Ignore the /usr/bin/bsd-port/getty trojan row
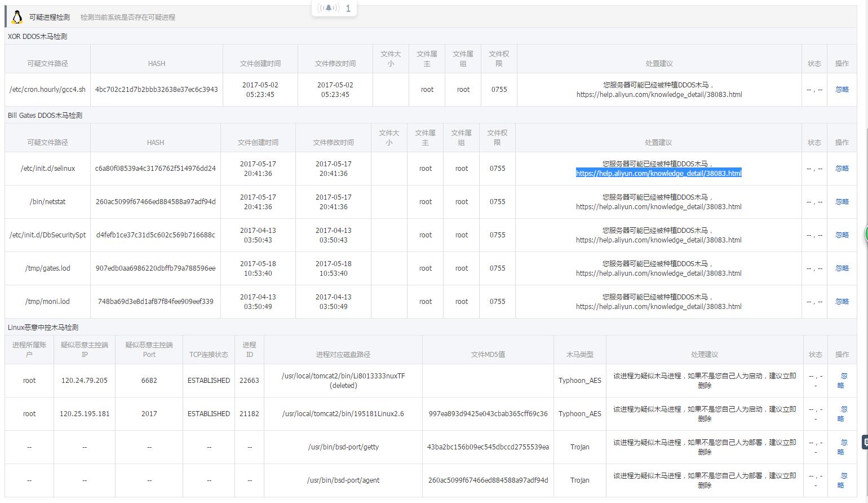Image resolution: width=868 pixels, height=503 pixels. (x=842, y=447)
